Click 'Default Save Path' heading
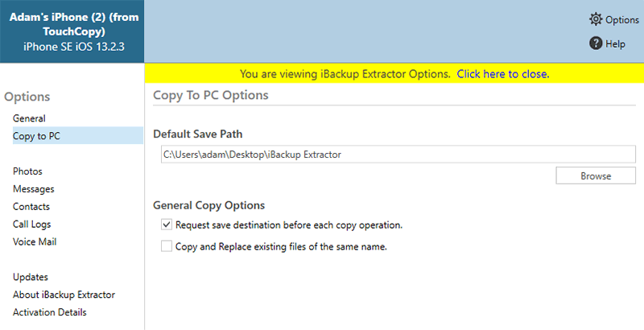Image resolution: width=644 pixels, height=330 pixels. pyautogui.click(x=197, y=134)
